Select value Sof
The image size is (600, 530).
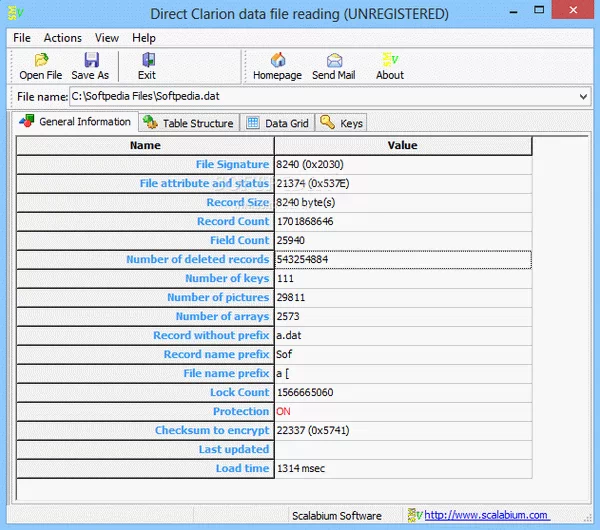click(x=284, y=354)
